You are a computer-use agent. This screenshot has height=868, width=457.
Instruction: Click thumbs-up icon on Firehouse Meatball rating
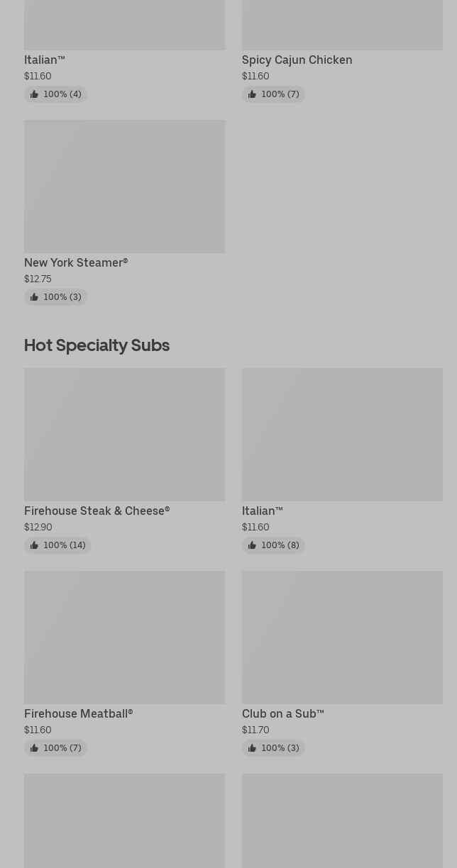34,748
